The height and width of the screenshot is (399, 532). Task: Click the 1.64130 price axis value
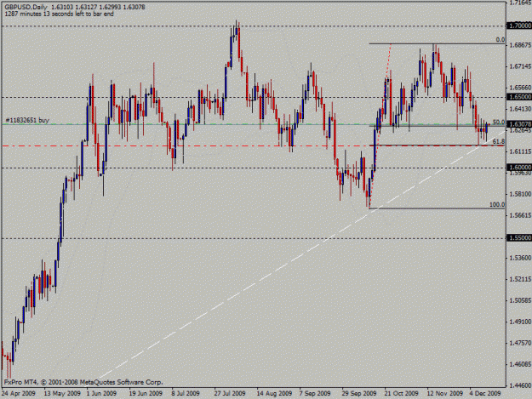520,109
